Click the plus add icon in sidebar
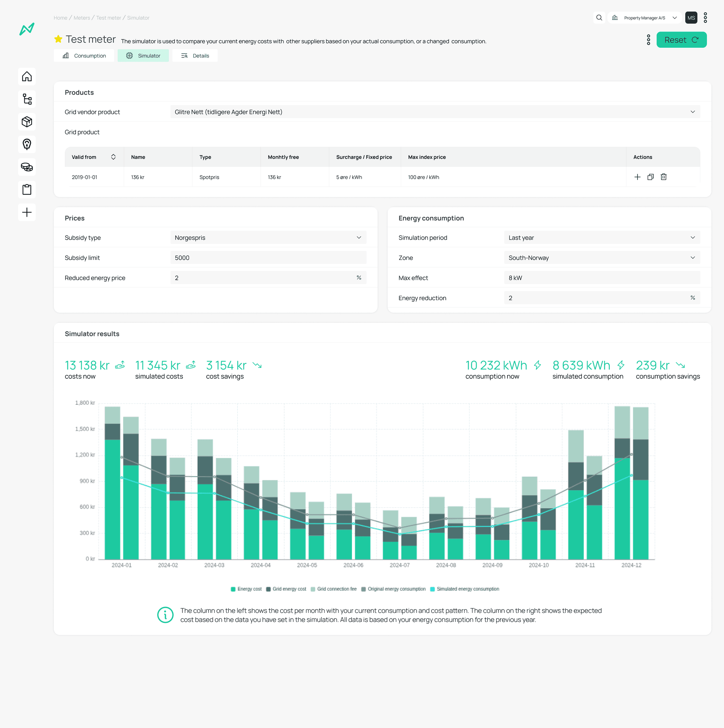Image resolution: width=724 pixels, height=728 pixels. click(27, 212)
